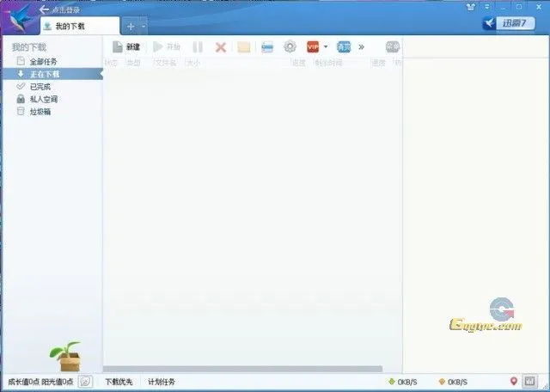Open 私人空间 private space

[x=43, y=99]
